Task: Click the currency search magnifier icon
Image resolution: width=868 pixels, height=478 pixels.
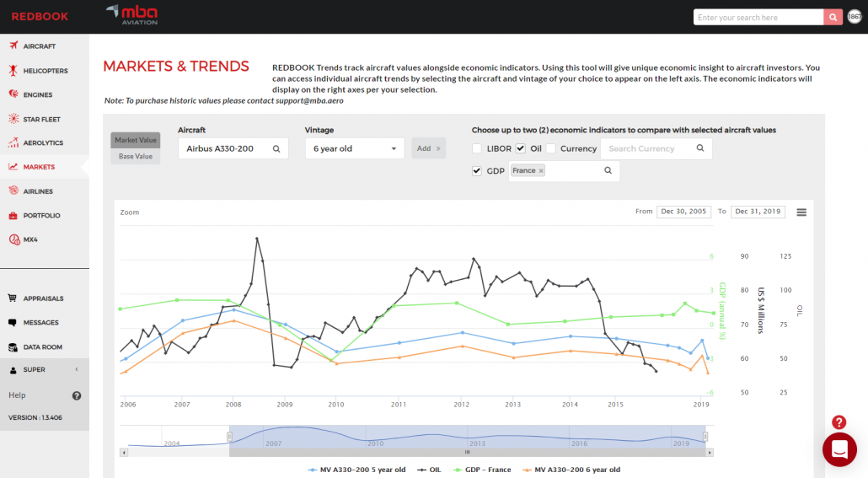Action: click(x=700, y=148)
